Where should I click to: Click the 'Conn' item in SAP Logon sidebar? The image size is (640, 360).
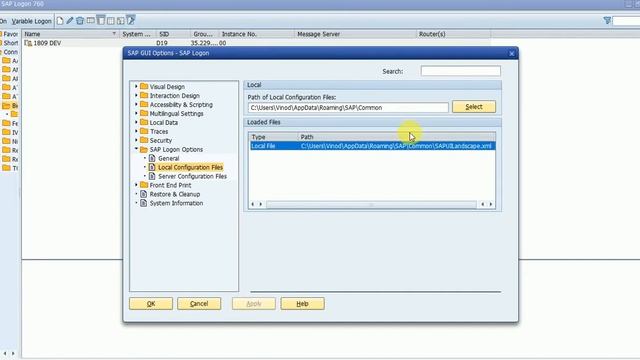click(x=10, y=52)
